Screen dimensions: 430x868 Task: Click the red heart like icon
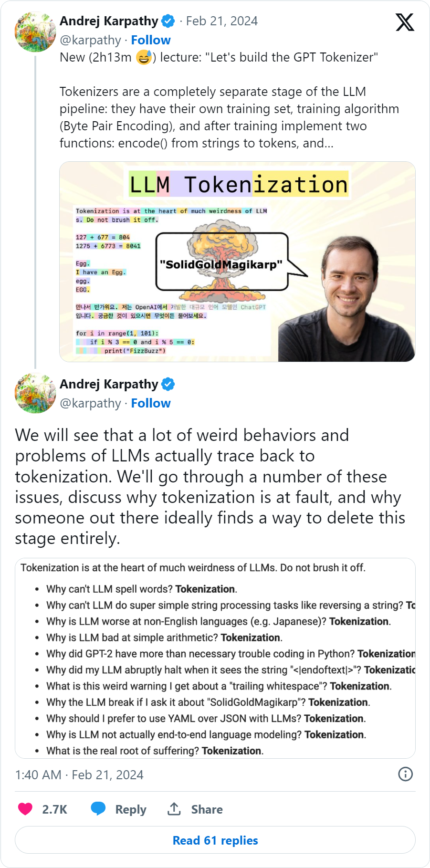tap(25, 809)
